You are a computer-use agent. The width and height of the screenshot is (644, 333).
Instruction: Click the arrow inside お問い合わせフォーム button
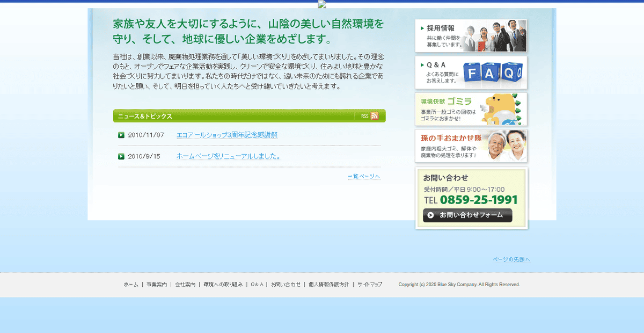click(x=429, y=215)
